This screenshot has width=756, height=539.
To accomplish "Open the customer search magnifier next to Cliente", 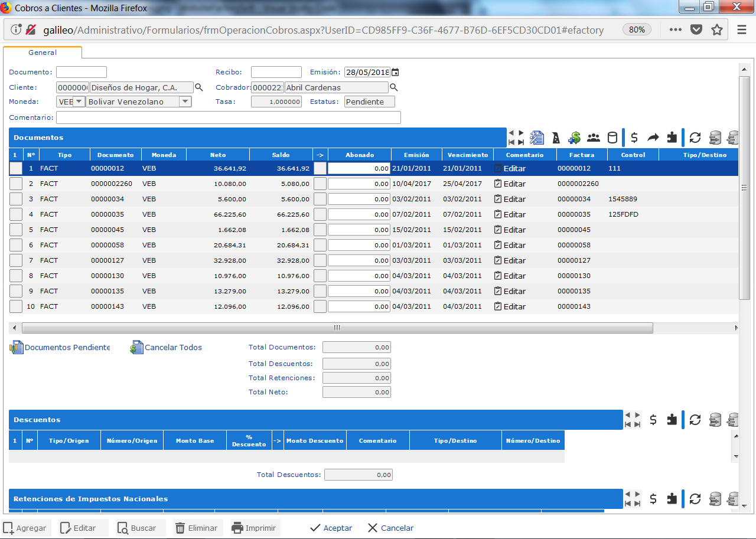I will pos(199,87).
